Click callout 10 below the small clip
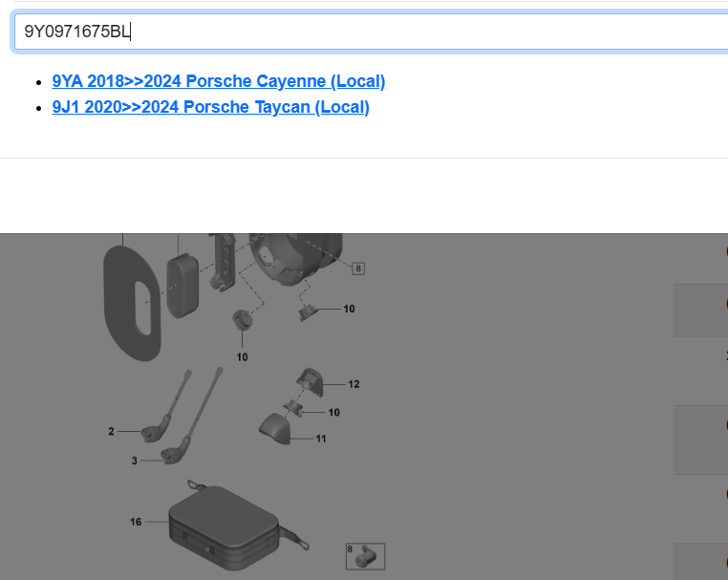This screenshot has height=580, width=728. tap(242, 356)
